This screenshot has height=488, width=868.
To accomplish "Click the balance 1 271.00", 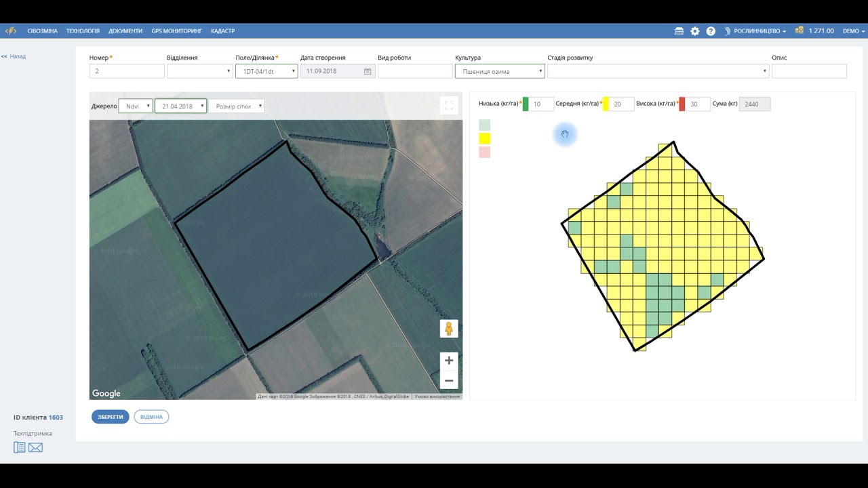I will pyautogui.click(x=821, y=31).
